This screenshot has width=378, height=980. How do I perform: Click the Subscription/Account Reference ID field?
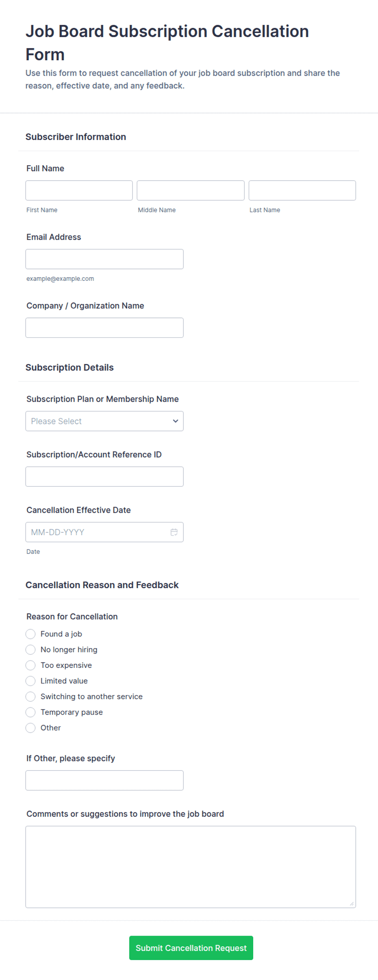click(104, 477)
